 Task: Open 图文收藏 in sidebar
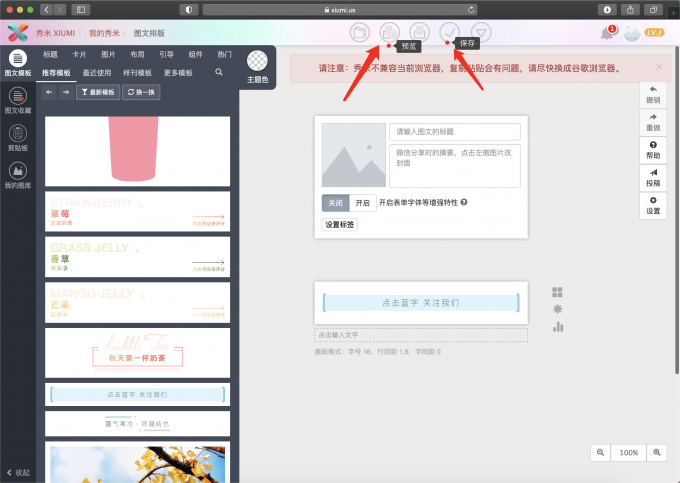[18, 101]
